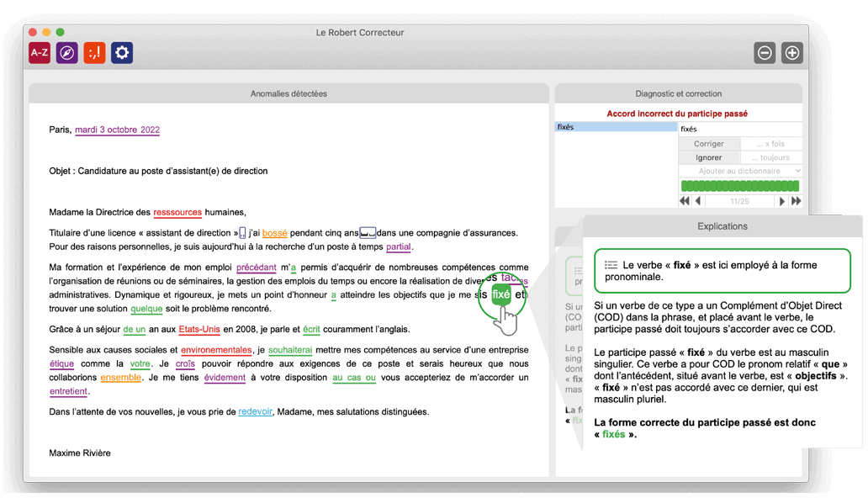Click the highlighted word 'fixé'
Image resolution: width=868 pixels, height=498 pixels.
point(501,294)
